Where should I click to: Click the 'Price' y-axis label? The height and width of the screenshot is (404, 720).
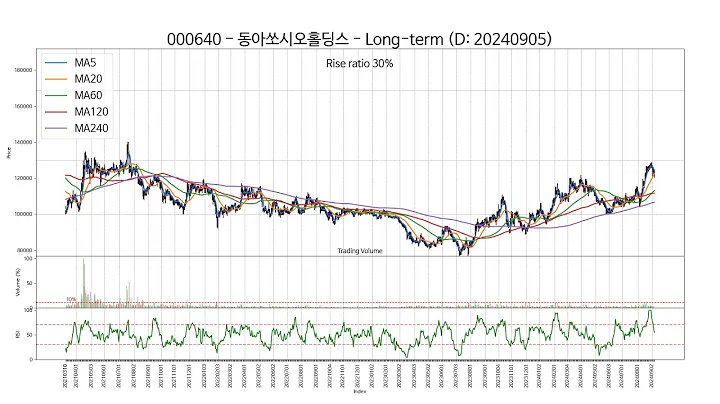(x=9, y=153)
